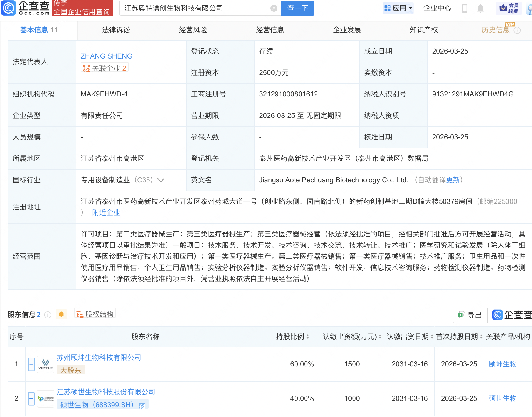Click the ZHANG SHENG legal representative link

tap(106, 56)
